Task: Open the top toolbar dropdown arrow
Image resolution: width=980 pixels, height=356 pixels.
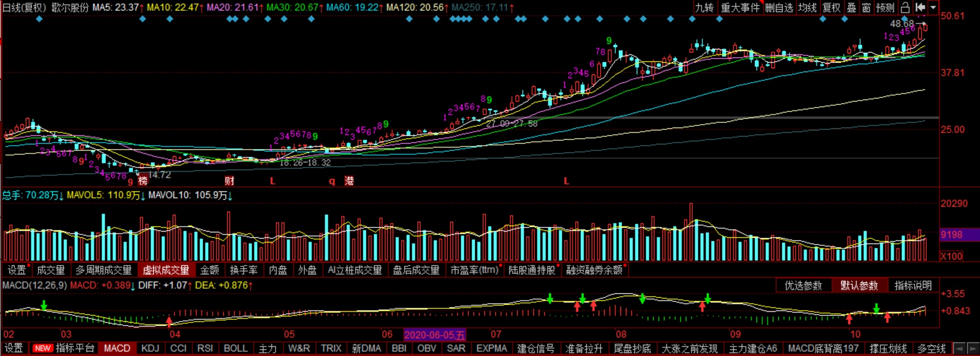Action: point(933,7)
